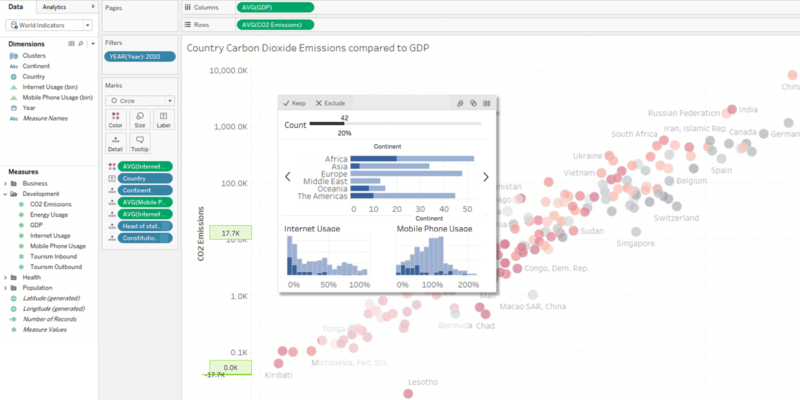Collapse the Development measures folder
This screenshot has width=800, height=400.
click(6, 194)
